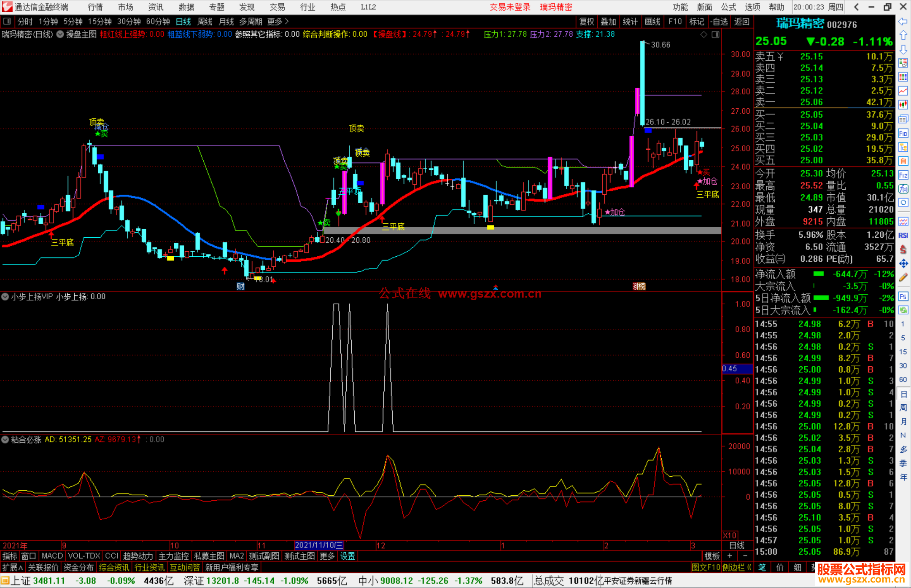Click the FS icon in right sidebar
The image size is (911, 588).
(903, 296)
